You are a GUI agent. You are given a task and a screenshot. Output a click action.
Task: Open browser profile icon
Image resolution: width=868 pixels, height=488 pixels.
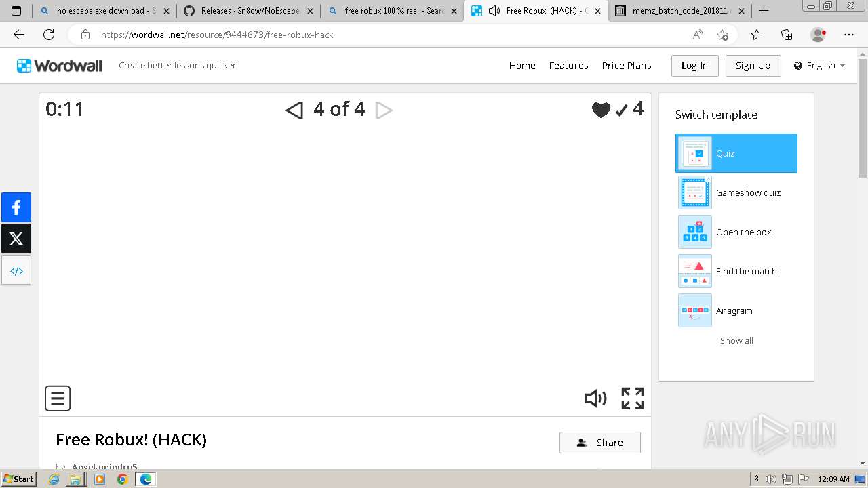pos(818,35)
